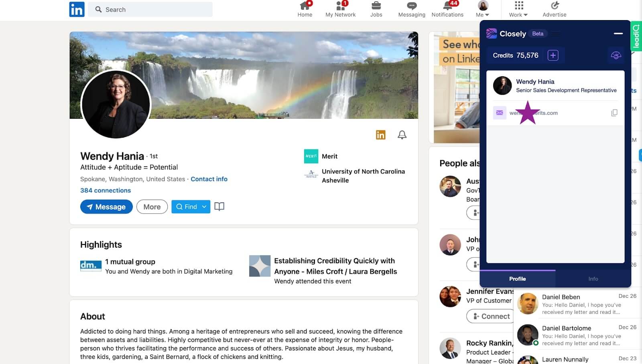The height and width of the screenshot is (364, 642).
Task: Expand the Find button dropdown arrow
Action: [x=204, y=207]
